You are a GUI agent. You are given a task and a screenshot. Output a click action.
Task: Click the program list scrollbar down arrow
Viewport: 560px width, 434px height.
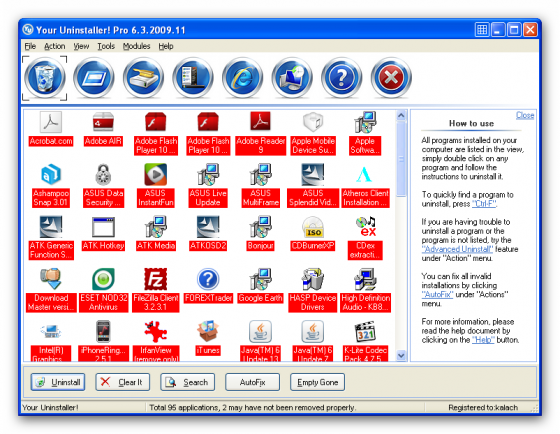tap(401, 355)
